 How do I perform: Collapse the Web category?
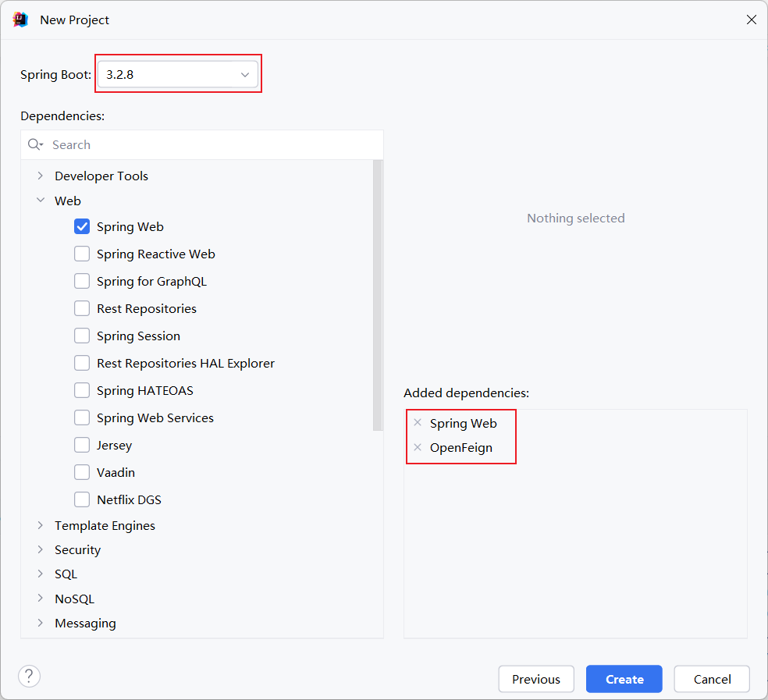[41, 201]
